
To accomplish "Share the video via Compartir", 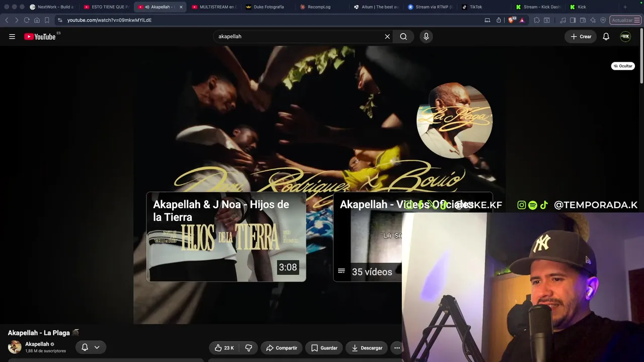I will (x=281, y=348).
